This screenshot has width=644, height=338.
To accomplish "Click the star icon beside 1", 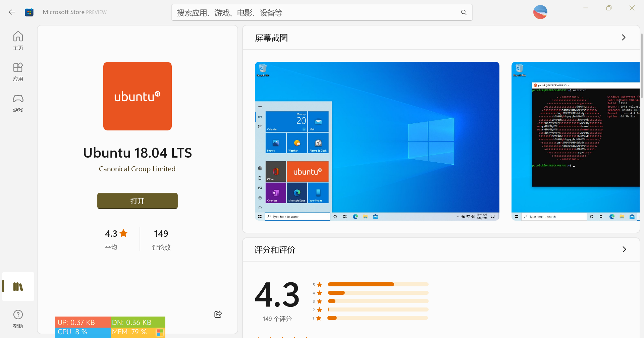I will [x=319, y=318].
